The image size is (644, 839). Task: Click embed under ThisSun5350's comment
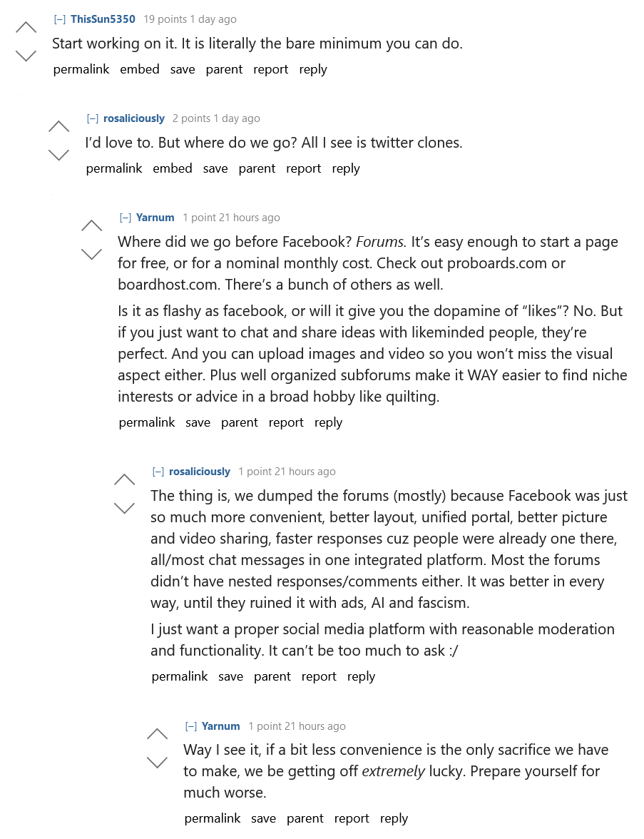coord(140,69)
